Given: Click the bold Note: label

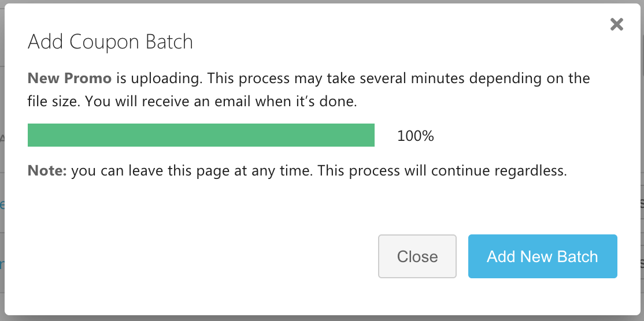Looking at the screenshot, I should [47, 171].
